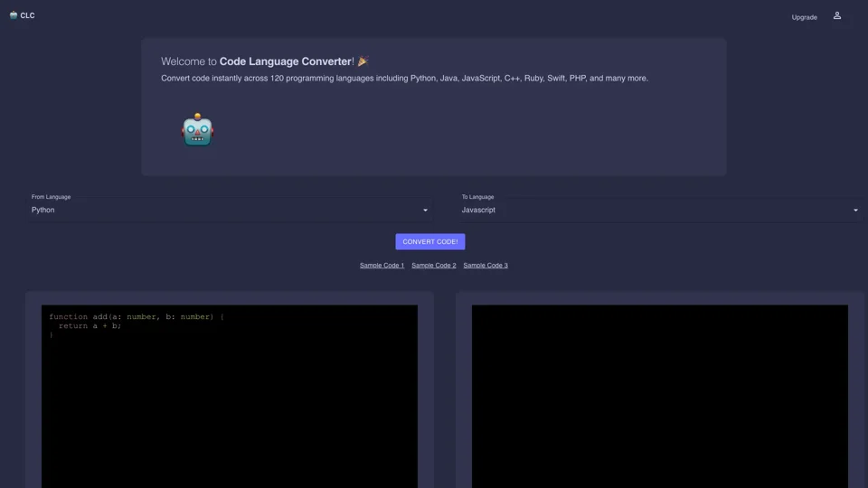Open the From Language dropdown showing Python
Screen dimensions: 868x488
229,211
